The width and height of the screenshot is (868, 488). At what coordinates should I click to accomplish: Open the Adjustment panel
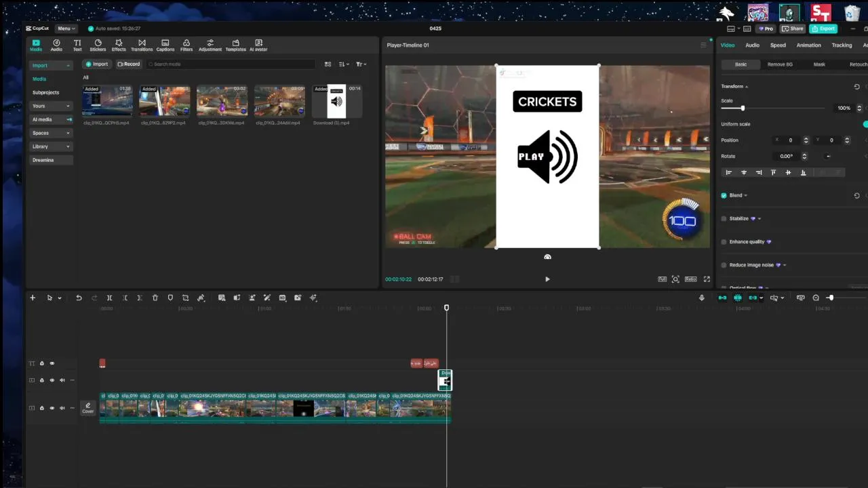coord(210,45)
